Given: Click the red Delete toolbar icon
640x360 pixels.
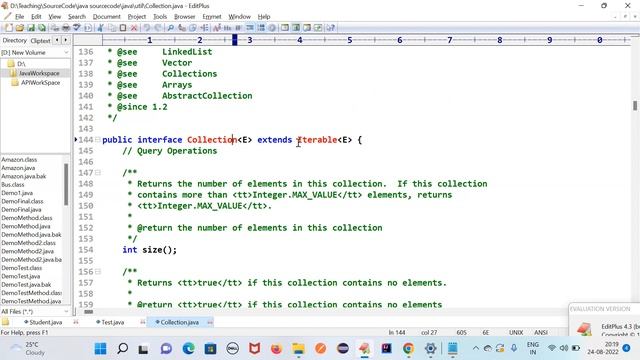Looking at the screenshot, I should pos(134,28).
